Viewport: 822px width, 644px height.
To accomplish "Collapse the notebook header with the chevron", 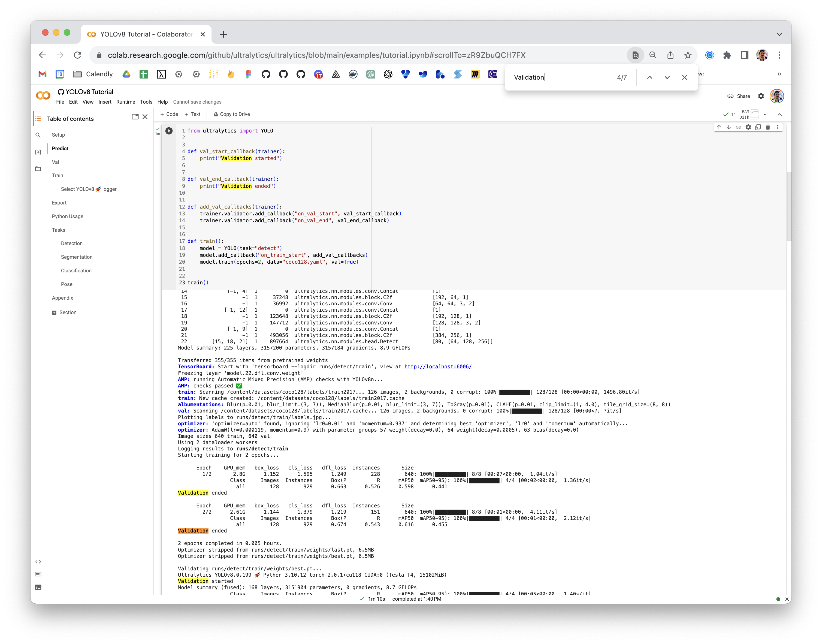I will click(x=779, y=114).
